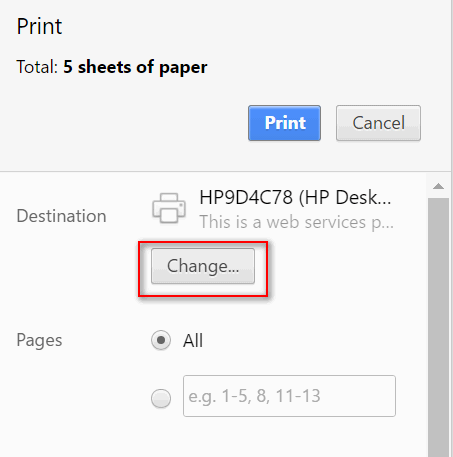Click the gray vertical scrollbar thumb
This screenshot has width=453, height=457.
point(438,327)
